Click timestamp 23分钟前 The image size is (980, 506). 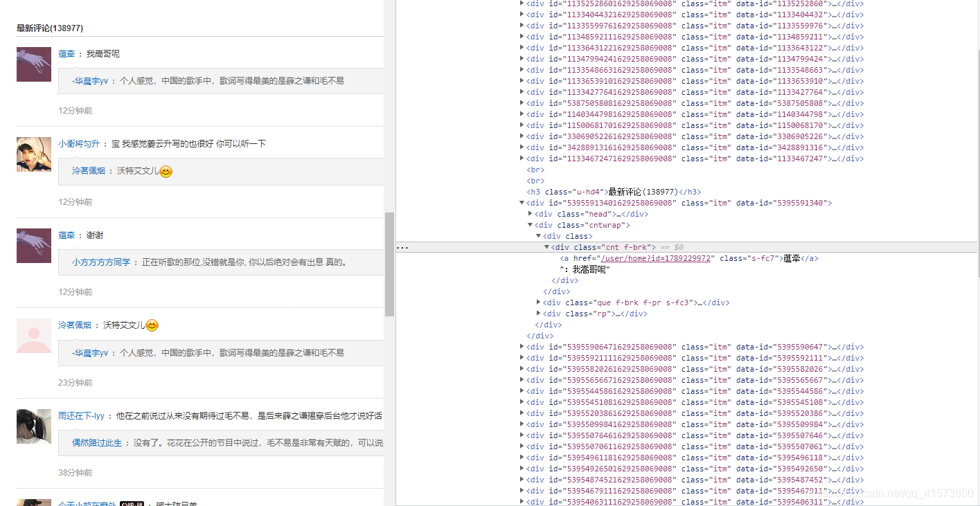tap(75, 382)
